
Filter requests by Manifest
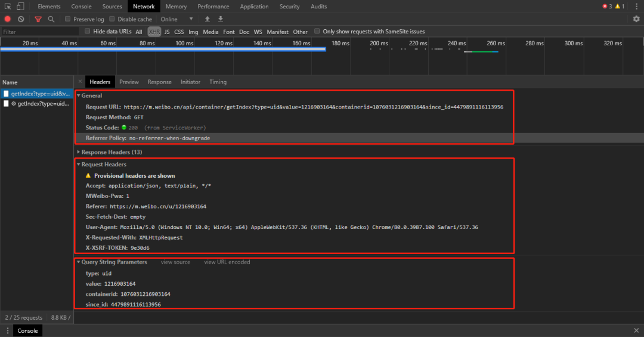tap(278, 32)
